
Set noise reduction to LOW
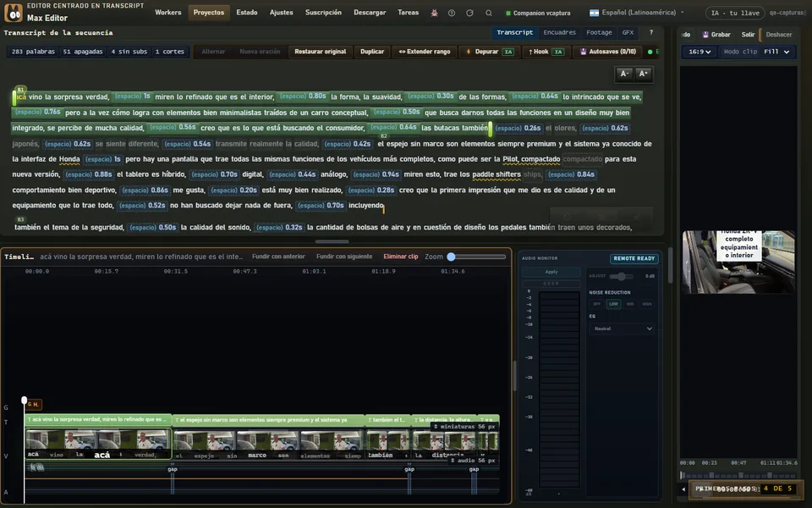coord(613,304)
